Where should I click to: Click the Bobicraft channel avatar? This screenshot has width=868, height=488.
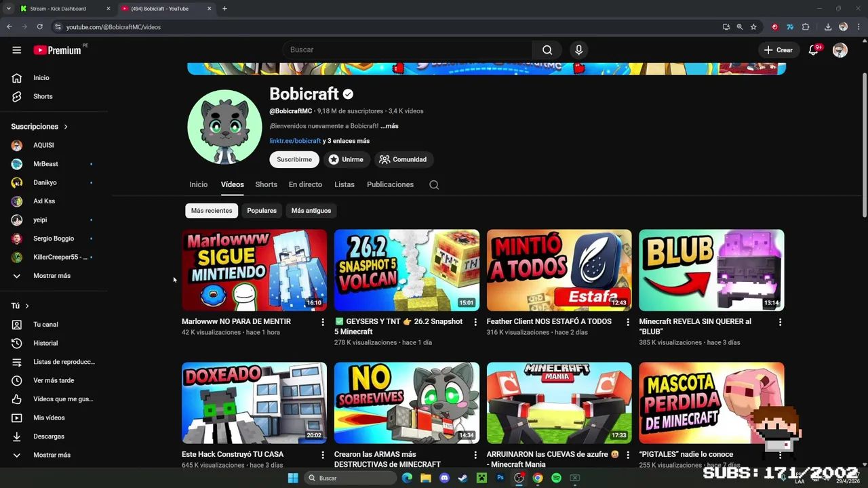[224, 127]
